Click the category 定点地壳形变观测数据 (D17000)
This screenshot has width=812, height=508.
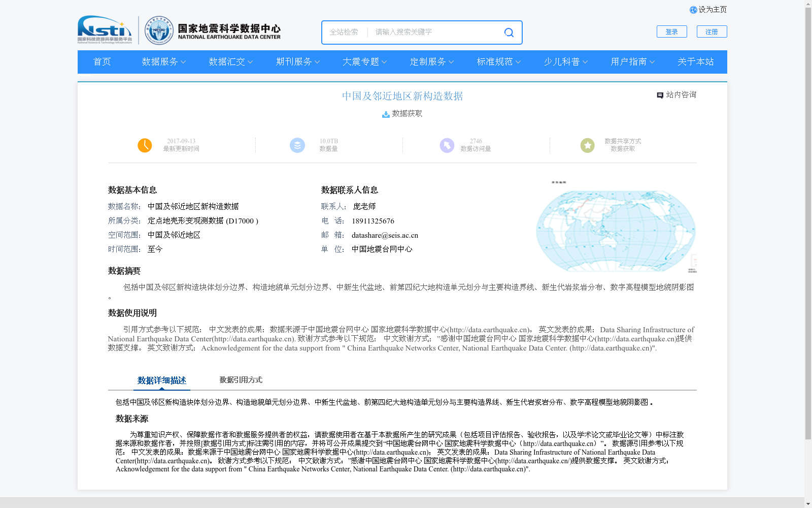click(x=203, y=221)
